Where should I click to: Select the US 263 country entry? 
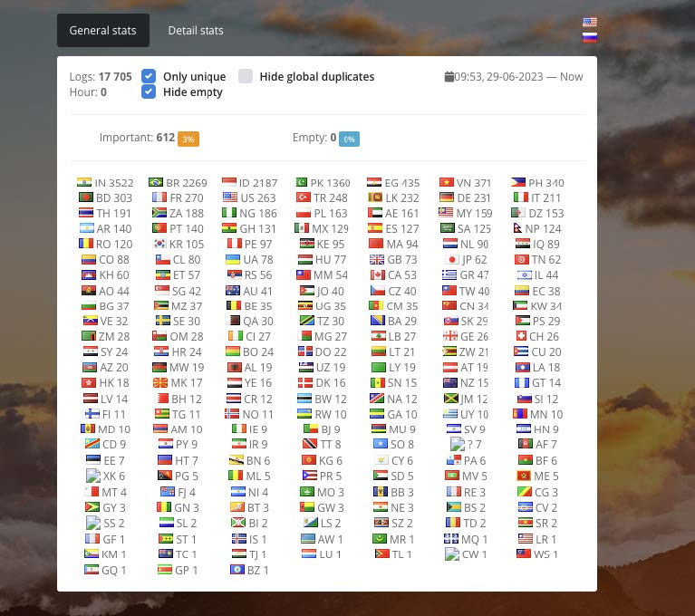pos(249,197)
